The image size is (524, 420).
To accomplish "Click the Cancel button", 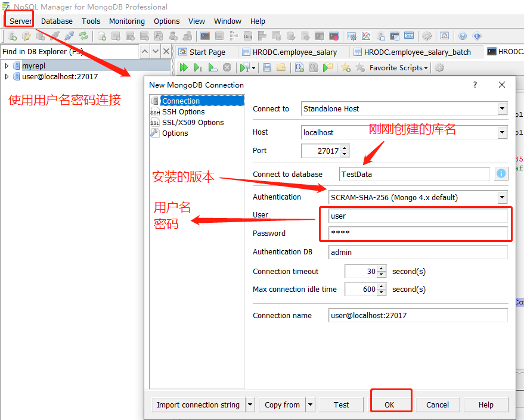I will [438, 405].
